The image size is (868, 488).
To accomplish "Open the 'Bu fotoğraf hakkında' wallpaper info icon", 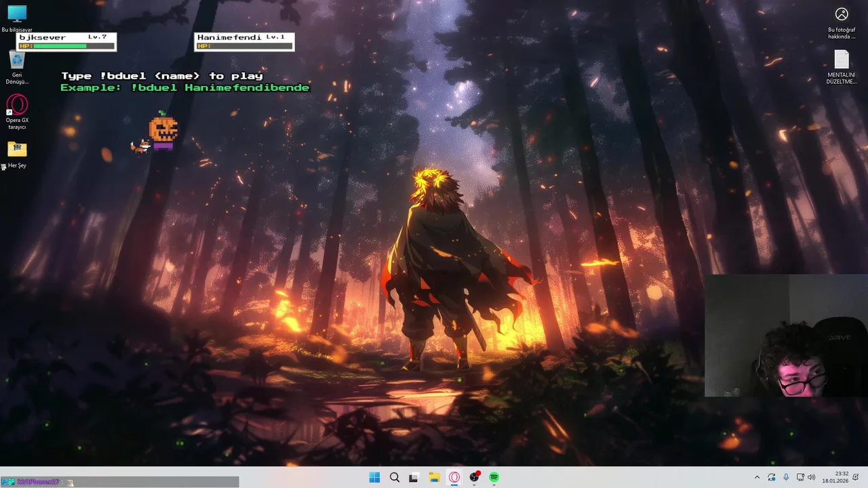I will tap(842, 23).
